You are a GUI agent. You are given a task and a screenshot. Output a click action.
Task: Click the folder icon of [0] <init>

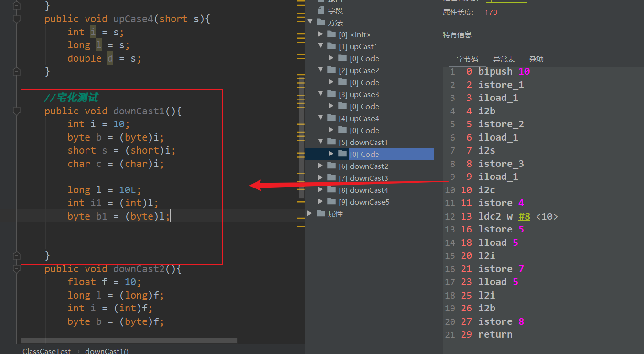coord(332,34)
